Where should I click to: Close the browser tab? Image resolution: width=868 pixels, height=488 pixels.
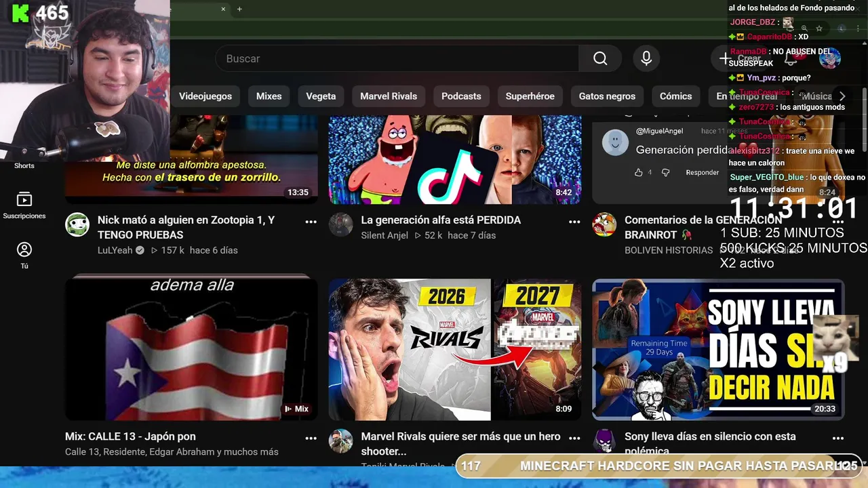coord(223,9)
